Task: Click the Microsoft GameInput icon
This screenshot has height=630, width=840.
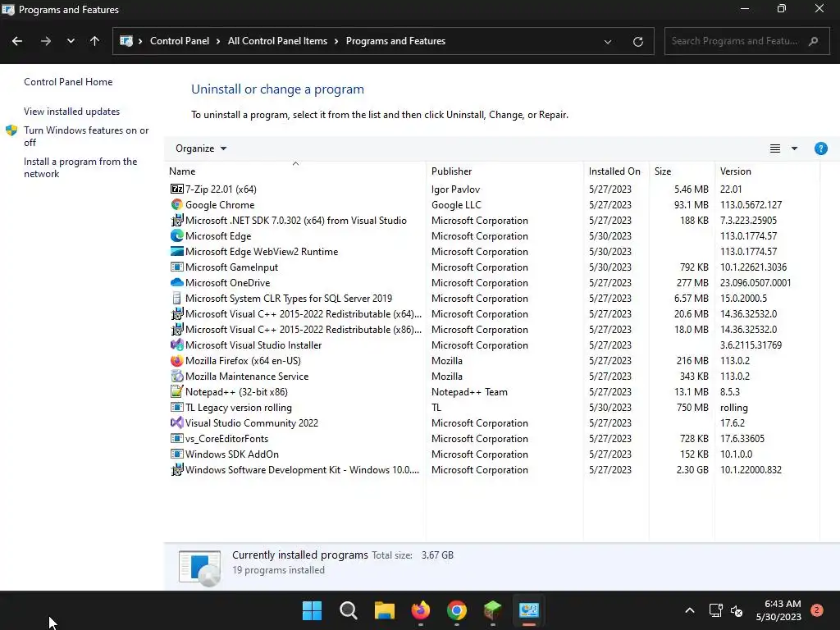Action: tap(177, 267)
